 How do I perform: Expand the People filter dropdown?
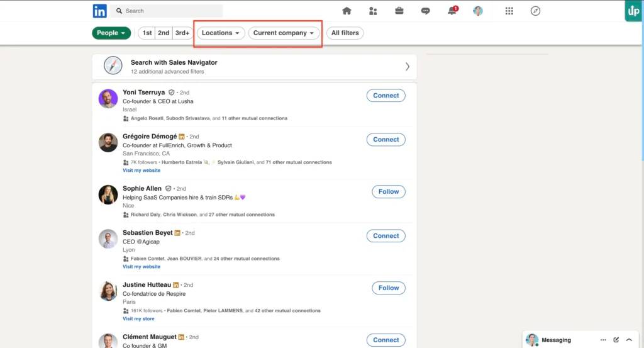tap(111, 33)
